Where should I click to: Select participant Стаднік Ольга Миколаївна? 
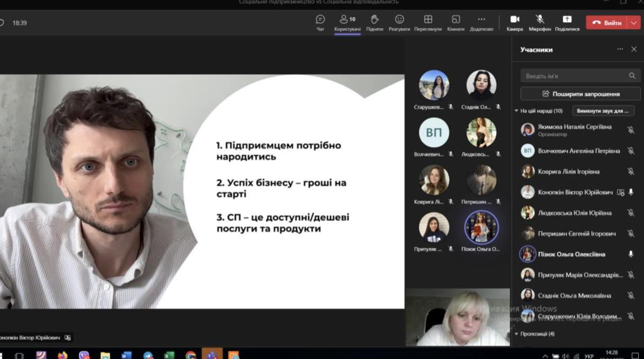point(574,296)
